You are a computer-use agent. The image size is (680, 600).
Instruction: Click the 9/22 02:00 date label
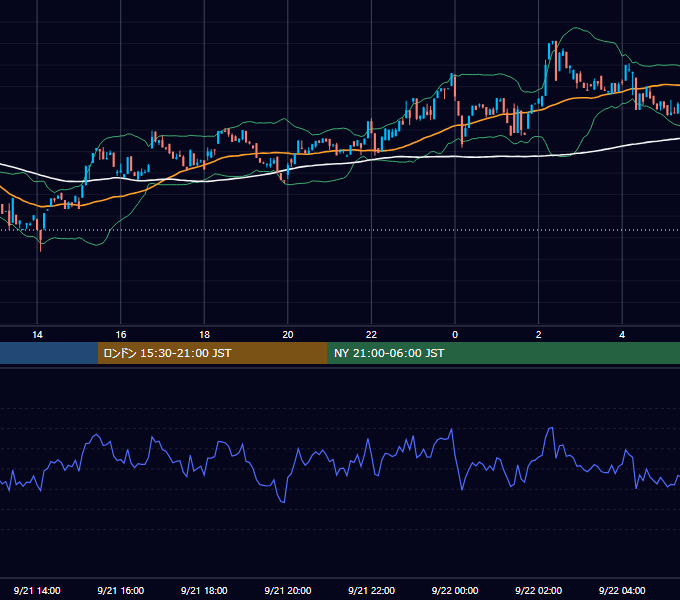tap(539, 590)
